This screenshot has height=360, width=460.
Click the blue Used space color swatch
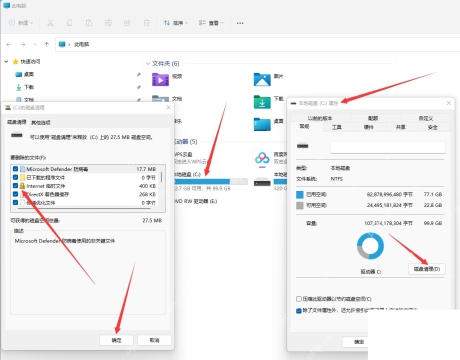300,194
